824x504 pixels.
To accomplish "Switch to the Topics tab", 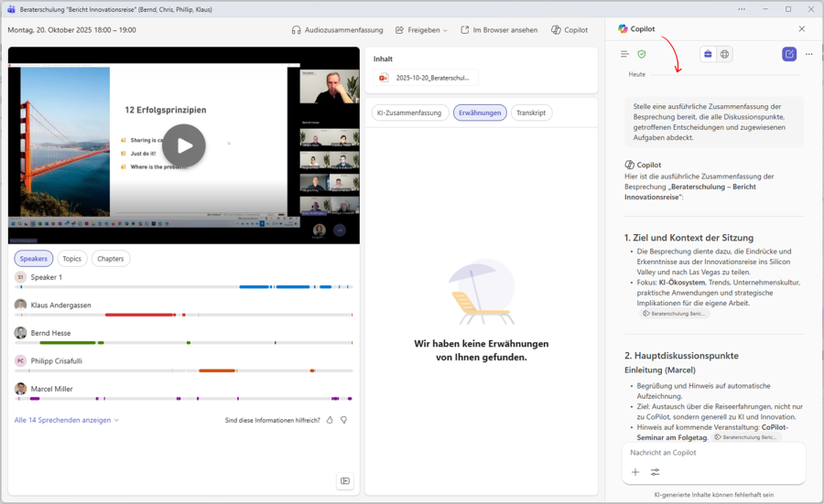I will 72,258.
